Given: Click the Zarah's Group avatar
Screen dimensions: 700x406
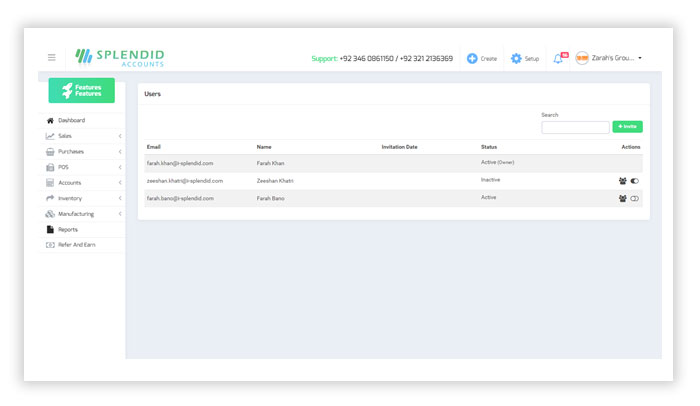Looking at the screenshot, I should coord(582,58).
